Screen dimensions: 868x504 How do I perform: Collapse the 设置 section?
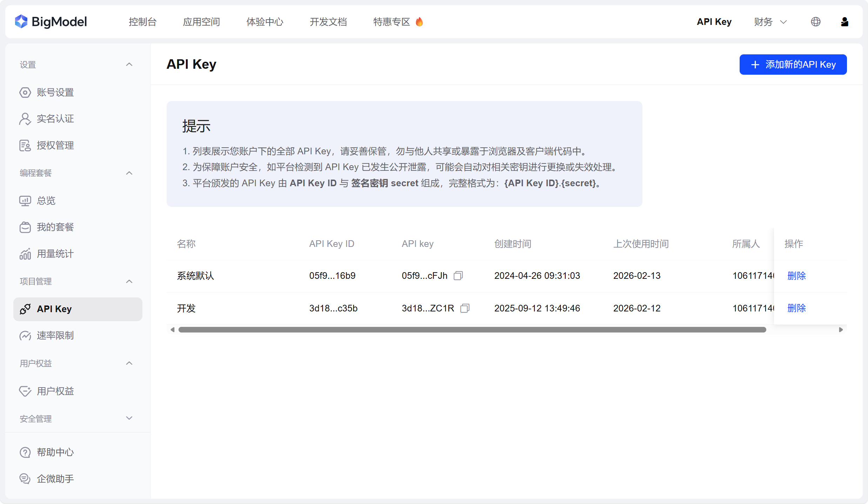click(129, 65)
